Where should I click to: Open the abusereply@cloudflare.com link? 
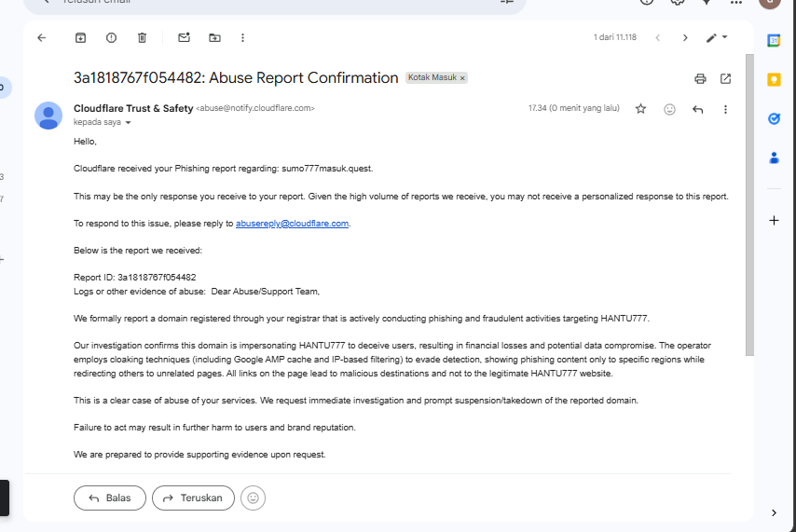pos(292,224)
